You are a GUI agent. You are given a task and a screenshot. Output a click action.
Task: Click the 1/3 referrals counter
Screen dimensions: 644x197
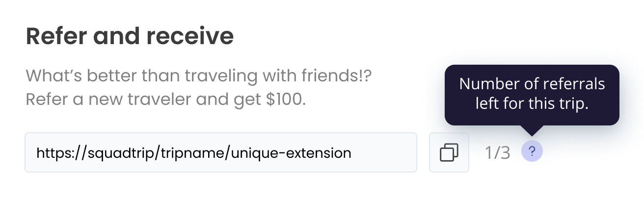tap(497, 153)
